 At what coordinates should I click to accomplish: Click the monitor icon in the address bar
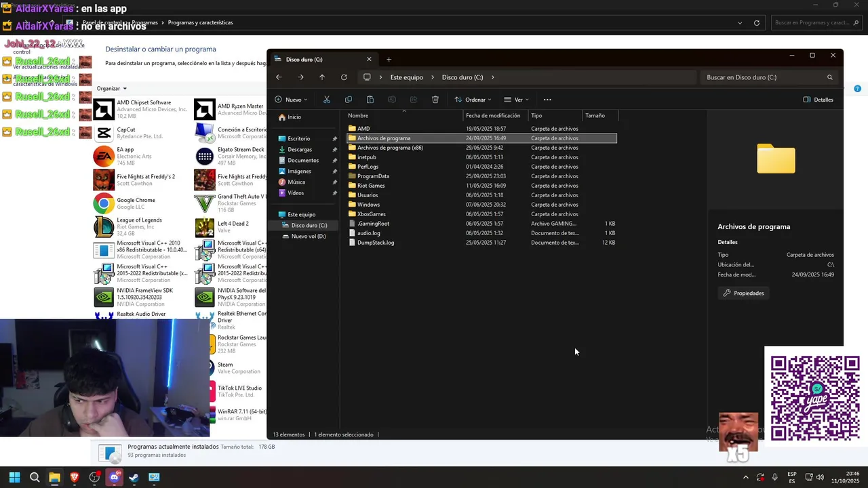tap(367, 77)
